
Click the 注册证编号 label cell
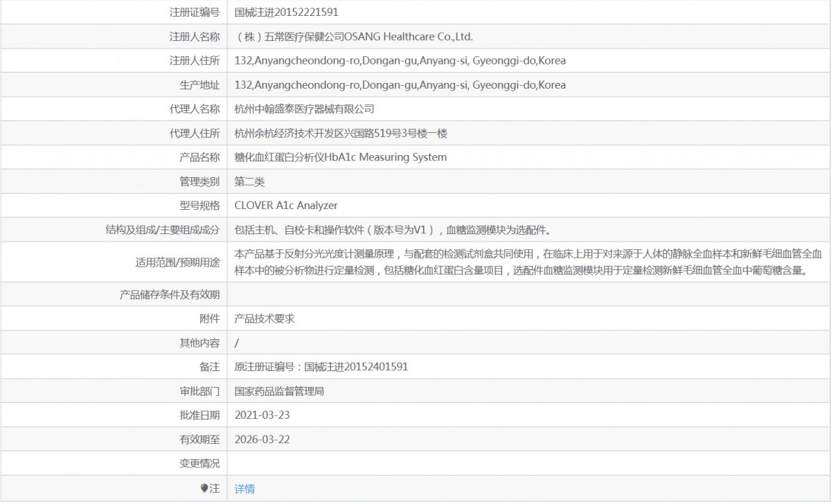click(x=195, y=12)
